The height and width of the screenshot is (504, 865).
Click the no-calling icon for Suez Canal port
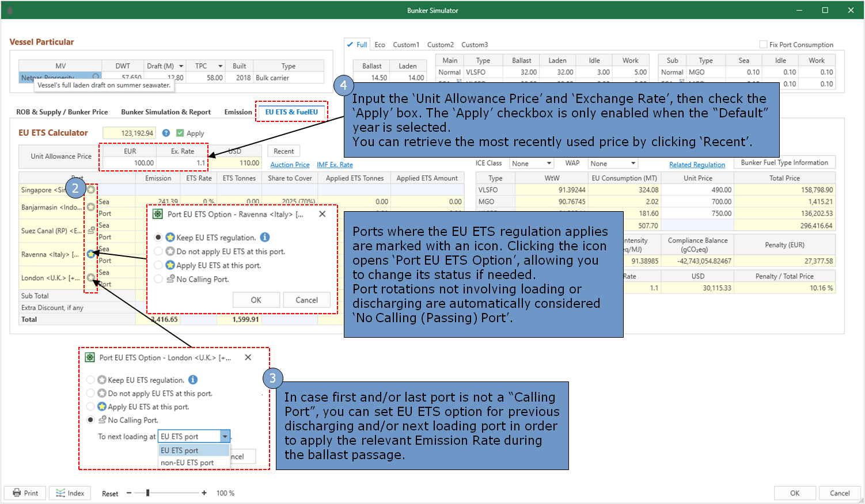(x=91, y=231)
